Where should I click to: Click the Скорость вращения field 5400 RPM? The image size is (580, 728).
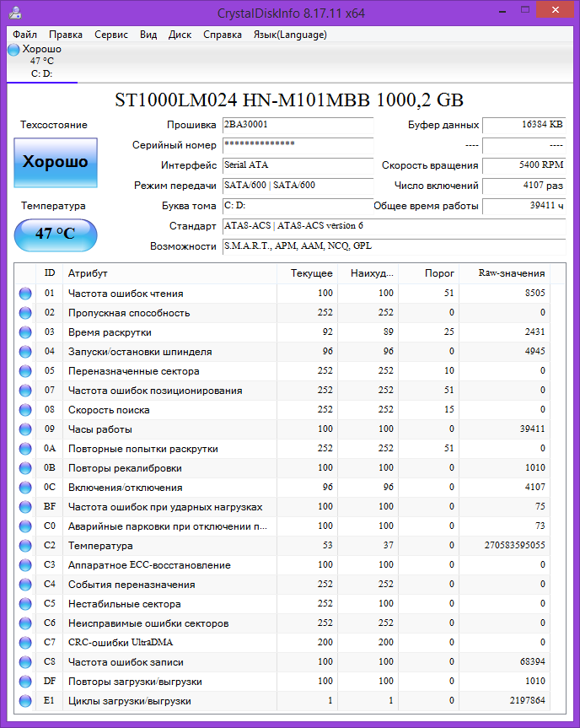coord(524,165)
